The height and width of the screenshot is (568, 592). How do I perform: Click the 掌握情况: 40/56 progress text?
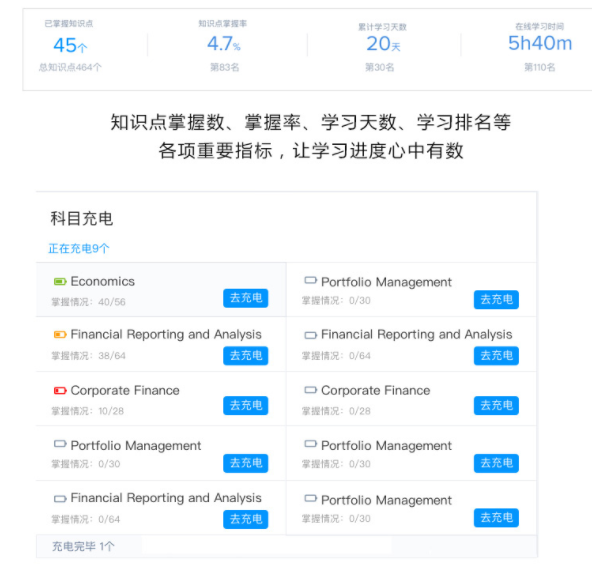(88, 302)
